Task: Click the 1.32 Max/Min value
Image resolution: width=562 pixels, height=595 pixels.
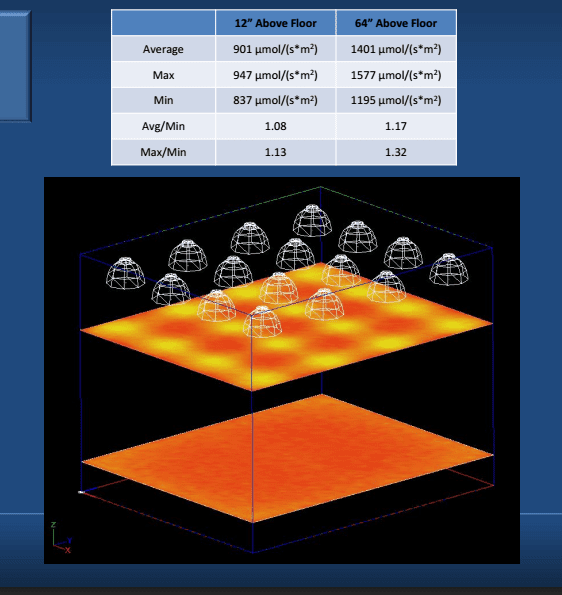Action: (x=396, y=152)
